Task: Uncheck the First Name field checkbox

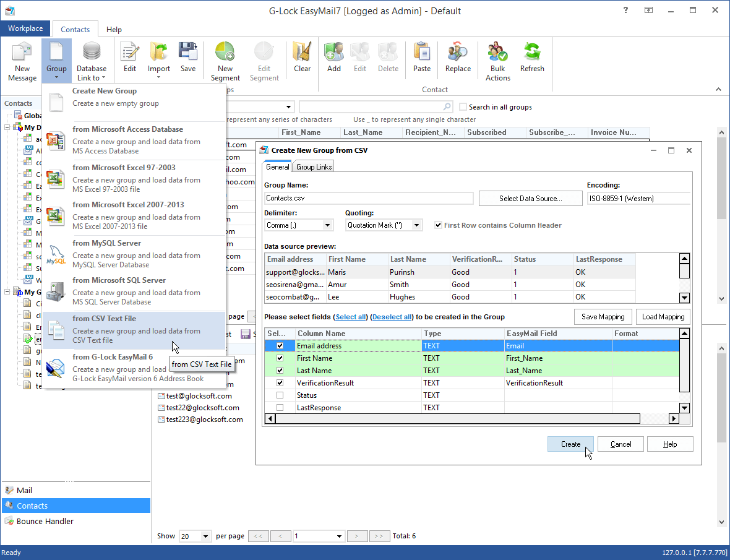Action: (x=280, y=358)
